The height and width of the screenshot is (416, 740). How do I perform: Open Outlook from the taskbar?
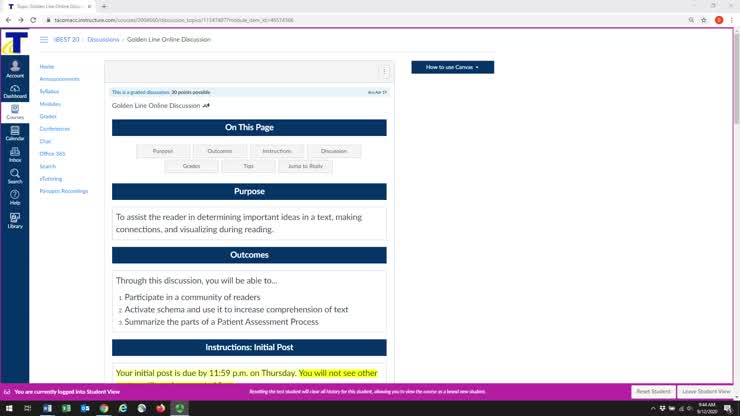[85, 408]
